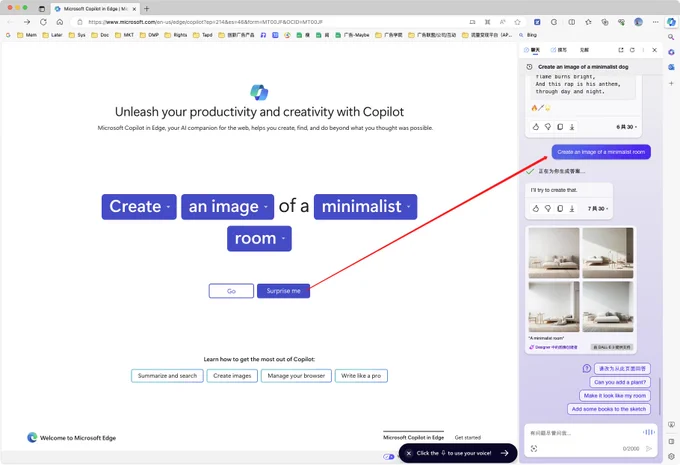
Task: Open the Copilot sidebar icon in the toolbar
Action: pyautogui.click(x=671, y=22)
